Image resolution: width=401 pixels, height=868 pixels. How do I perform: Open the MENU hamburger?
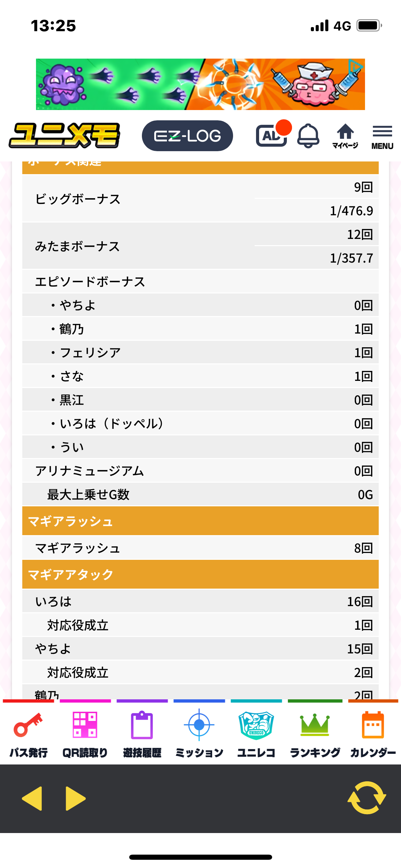coord(382,136)
